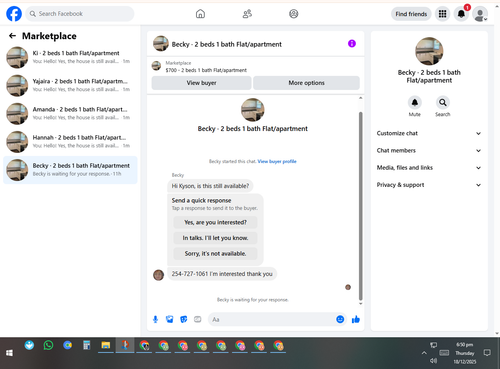Screen dimensions: 500x369
Task: Send quick reply 'Yes, are you interested?'
Action: (x=215, y=222)
